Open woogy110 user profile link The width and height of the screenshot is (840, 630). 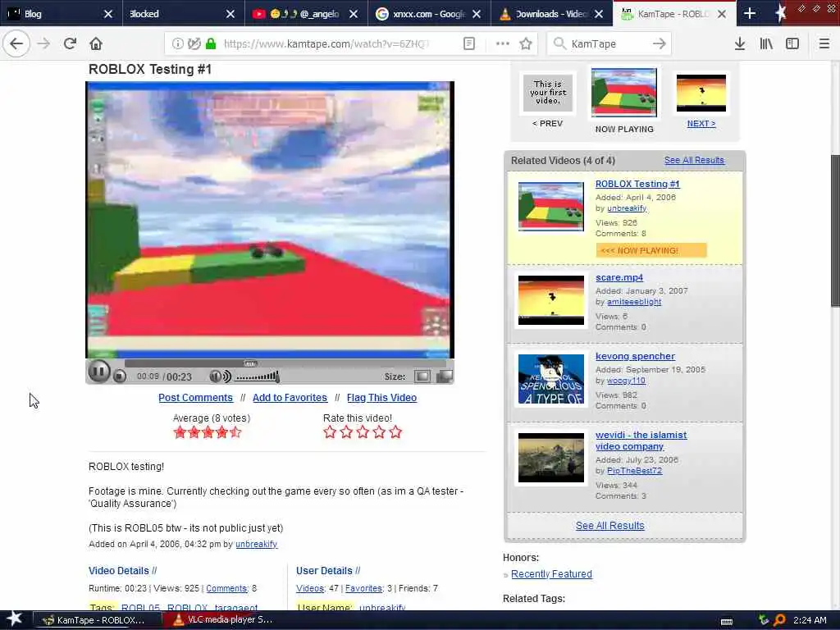(x=626, y=381)
